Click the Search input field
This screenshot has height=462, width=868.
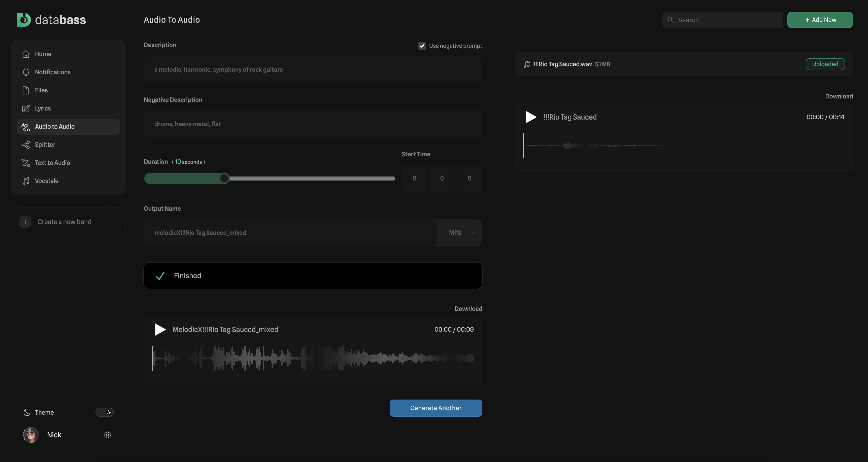tap(723, 20)
